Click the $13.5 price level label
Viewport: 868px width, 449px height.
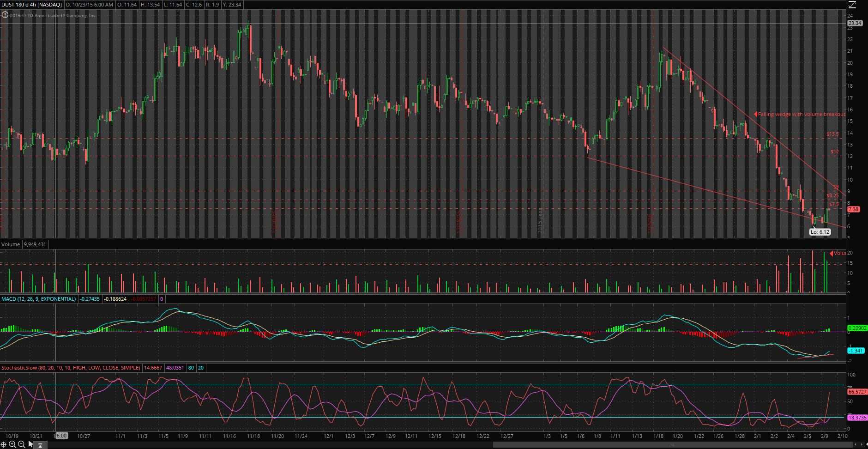(832, 134)
